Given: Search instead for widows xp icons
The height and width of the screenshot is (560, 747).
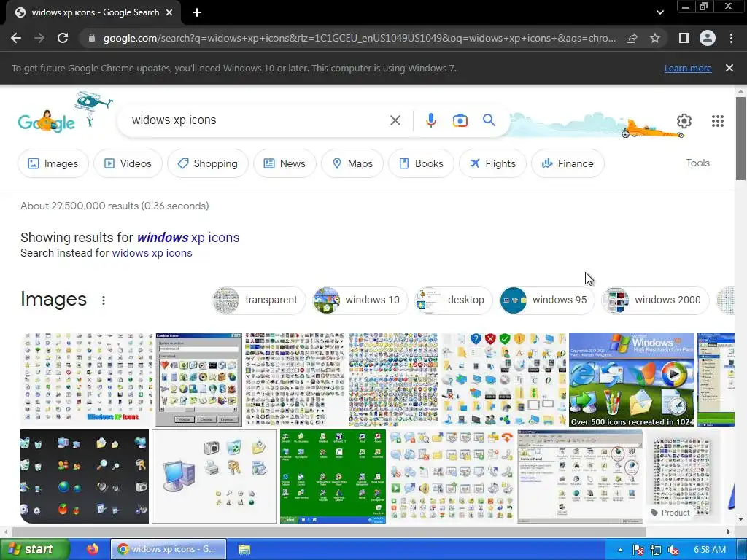Looking at the screenshot, I should 152,253.
